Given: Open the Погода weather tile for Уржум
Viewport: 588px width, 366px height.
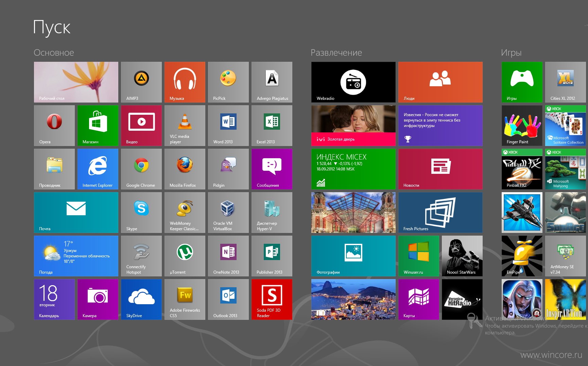Looking at the screenshot, I should [76, 256].
